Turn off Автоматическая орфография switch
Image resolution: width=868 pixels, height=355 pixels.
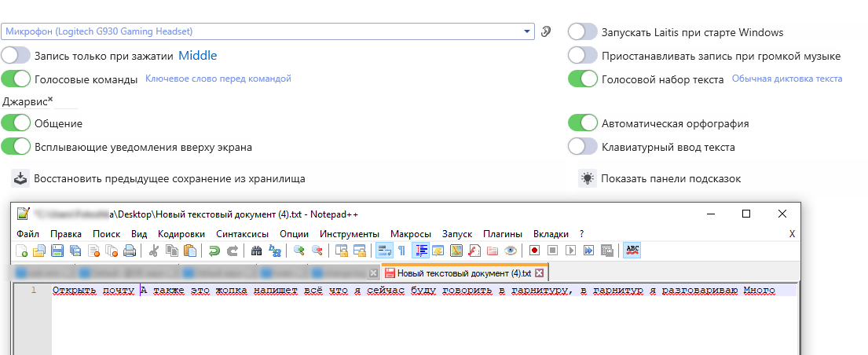tap(583, 123)
